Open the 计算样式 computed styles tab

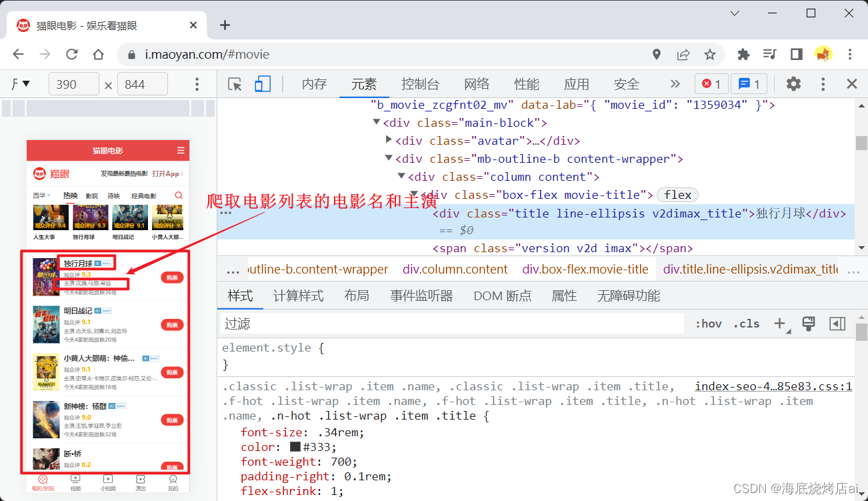coord(298,296)
